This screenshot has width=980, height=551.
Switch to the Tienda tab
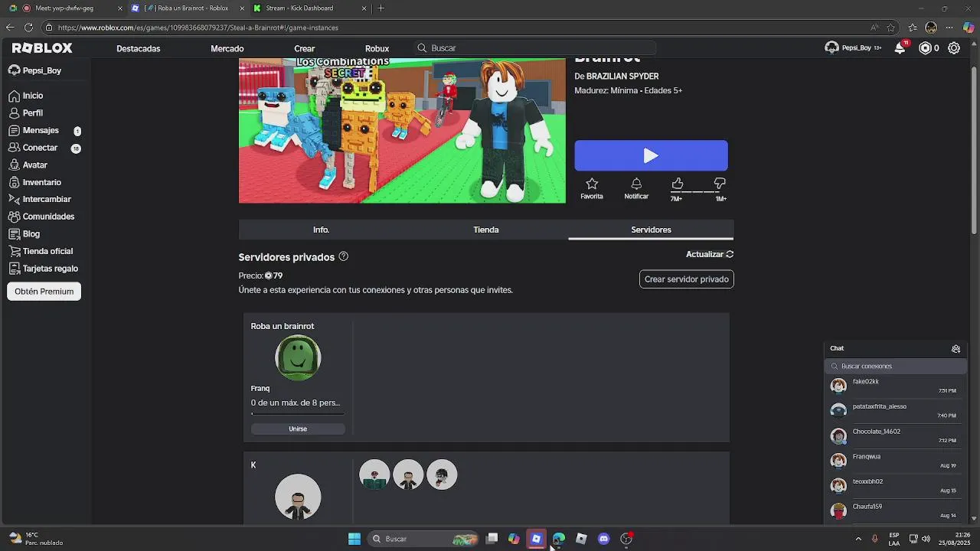[x=486, y=230]
